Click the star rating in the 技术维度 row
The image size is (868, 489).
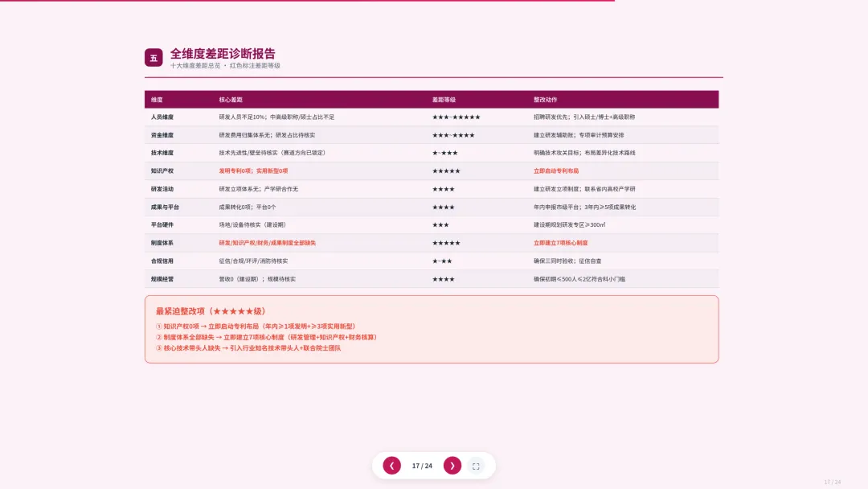(445, 153)
